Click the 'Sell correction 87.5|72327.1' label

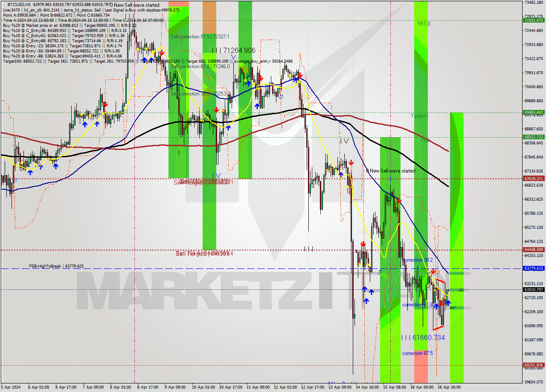pos(200,37)
